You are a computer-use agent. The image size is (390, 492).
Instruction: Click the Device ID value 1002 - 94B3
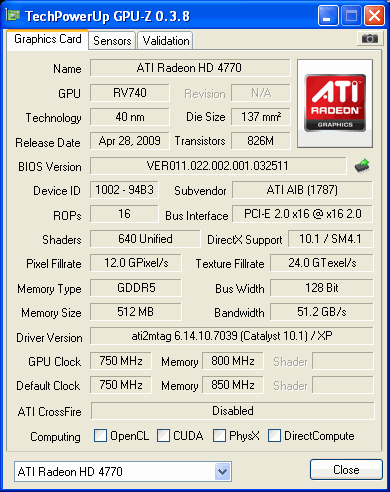(124, 190)
